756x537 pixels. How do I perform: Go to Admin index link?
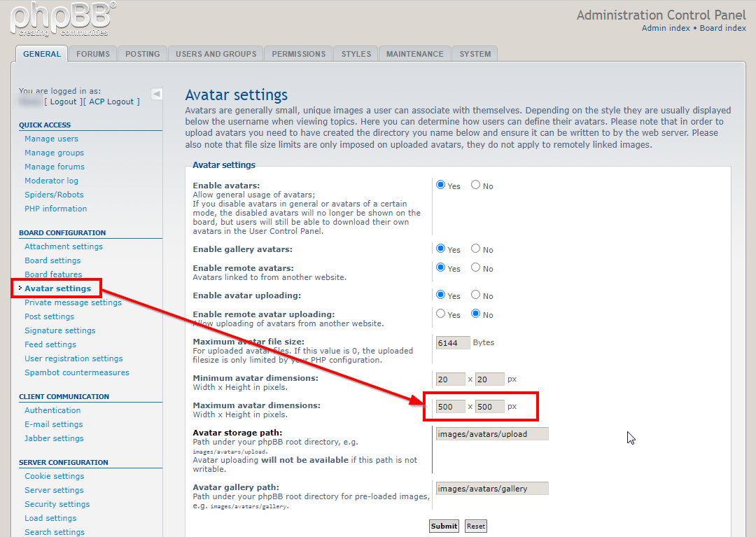coord(666,28)
